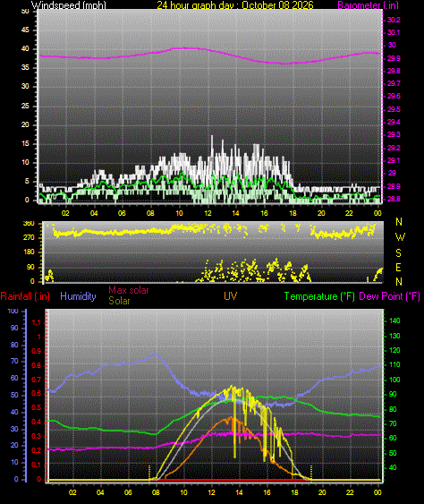Click the 25 windspeed scale value
This screenshot has height=504, width=424.
tap(25, 106)
